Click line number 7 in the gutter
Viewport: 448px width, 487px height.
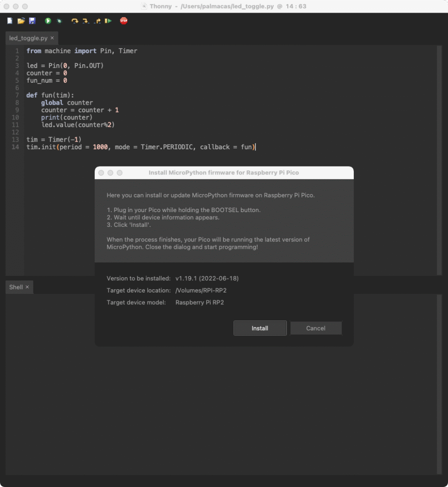pos(17,95)
